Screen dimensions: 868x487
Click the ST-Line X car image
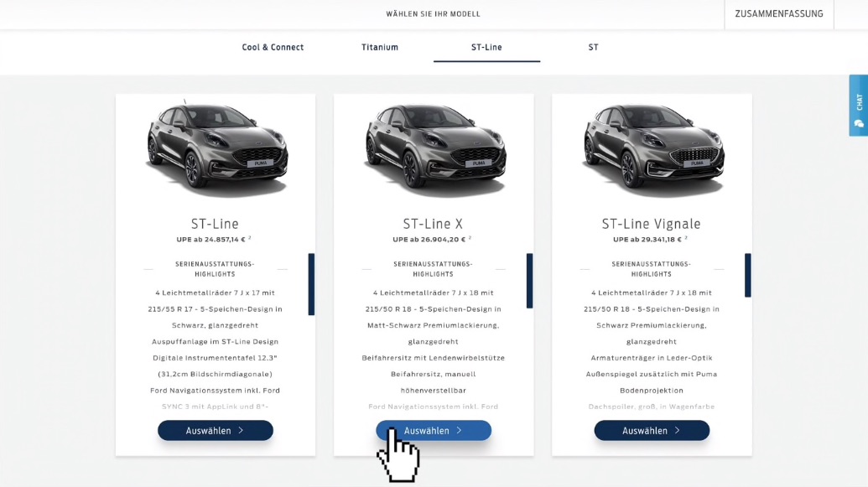[x=434, y=149]
